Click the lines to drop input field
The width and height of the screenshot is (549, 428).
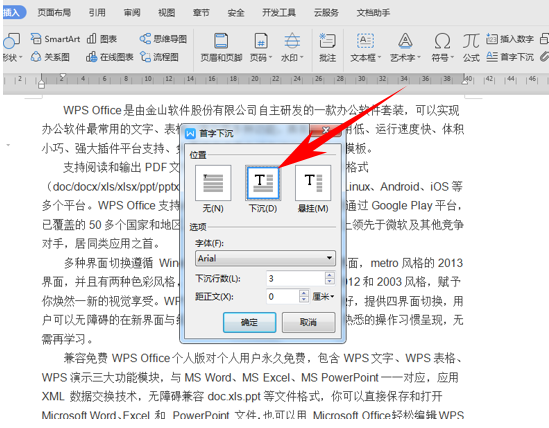(296, 278)
